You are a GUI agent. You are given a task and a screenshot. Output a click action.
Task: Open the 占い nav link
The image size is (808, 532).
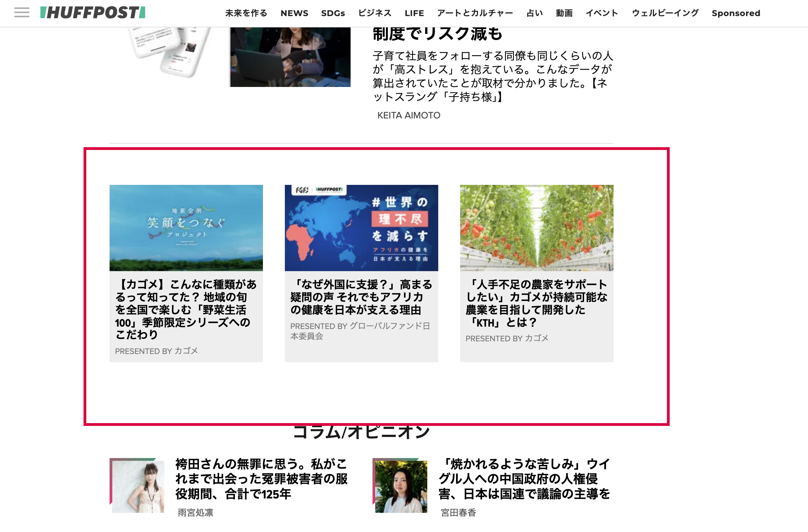coord(534,13)
